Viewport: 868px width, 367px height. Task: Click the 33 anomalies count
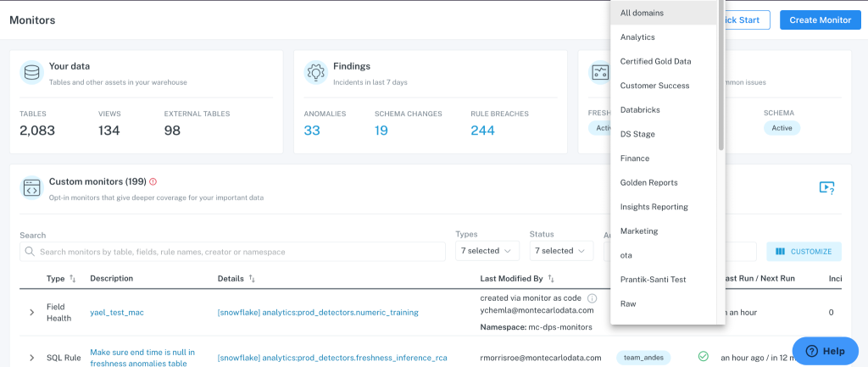pyautogui.click(x=312, y=131)
